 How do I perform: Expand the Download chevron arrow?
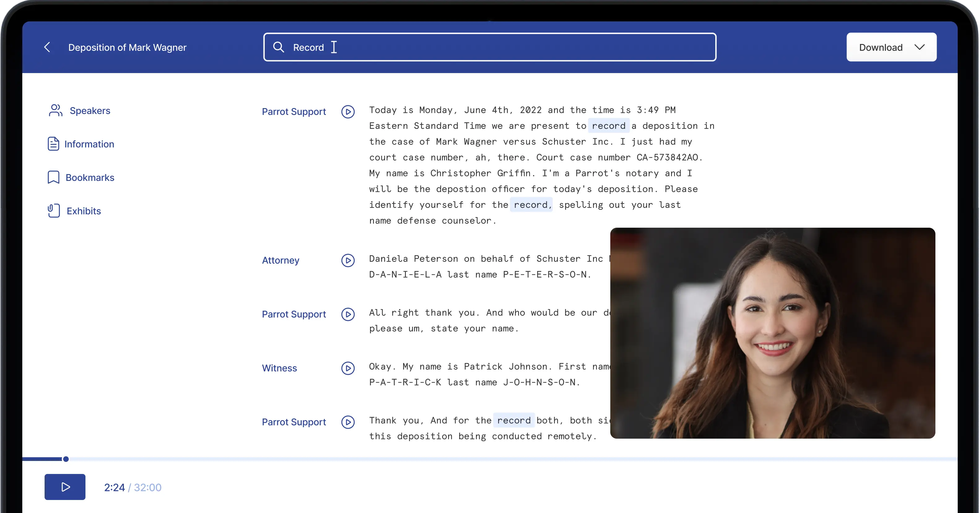pyautogui.click(x=920, y=47)
